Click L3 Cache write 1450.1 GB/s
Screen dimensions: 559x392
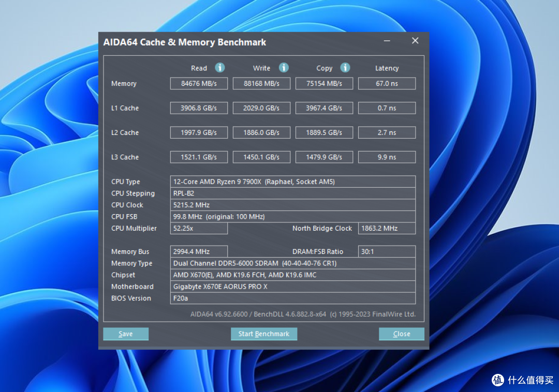(x=261, y=157)
